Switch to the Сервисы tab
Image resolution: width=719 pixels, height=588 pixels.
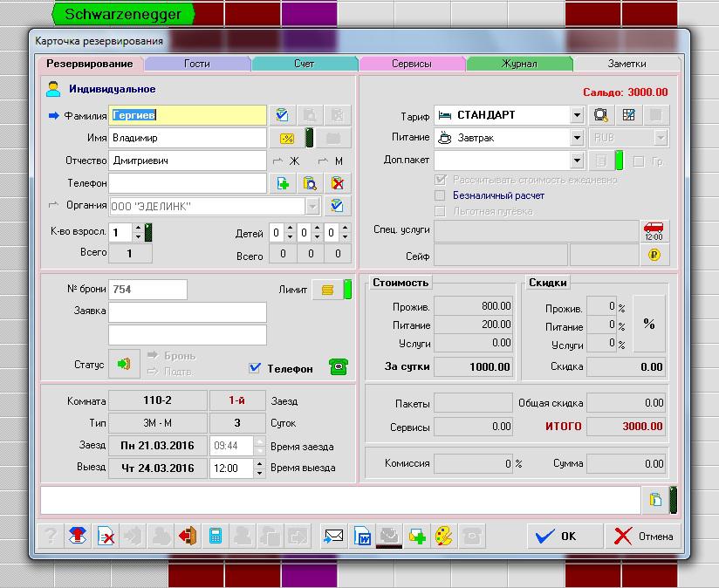[412, 64]
